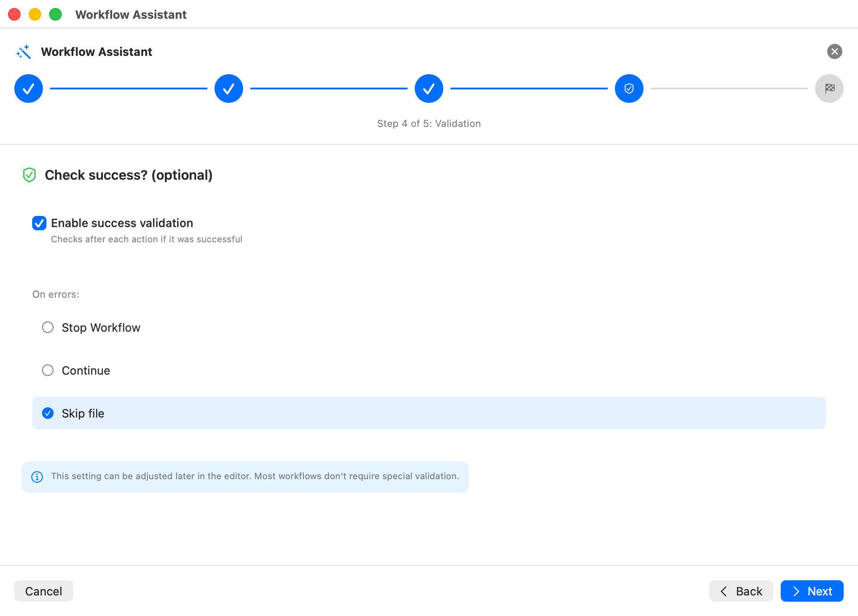Click the green window zoom button
The image size is (858, 616).
[x=55, y=14]
